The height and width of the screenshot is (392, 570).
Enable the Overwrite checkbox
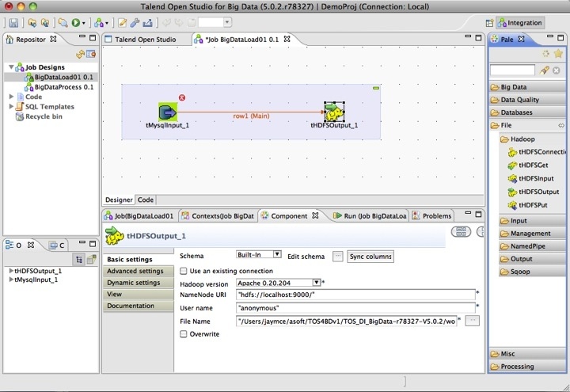(184, 334)
